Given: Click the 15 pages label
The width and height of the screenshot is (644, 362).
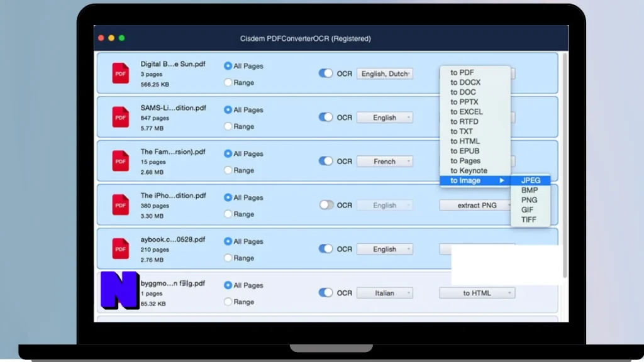Looking at the screenshot, I should coord(153,162).
